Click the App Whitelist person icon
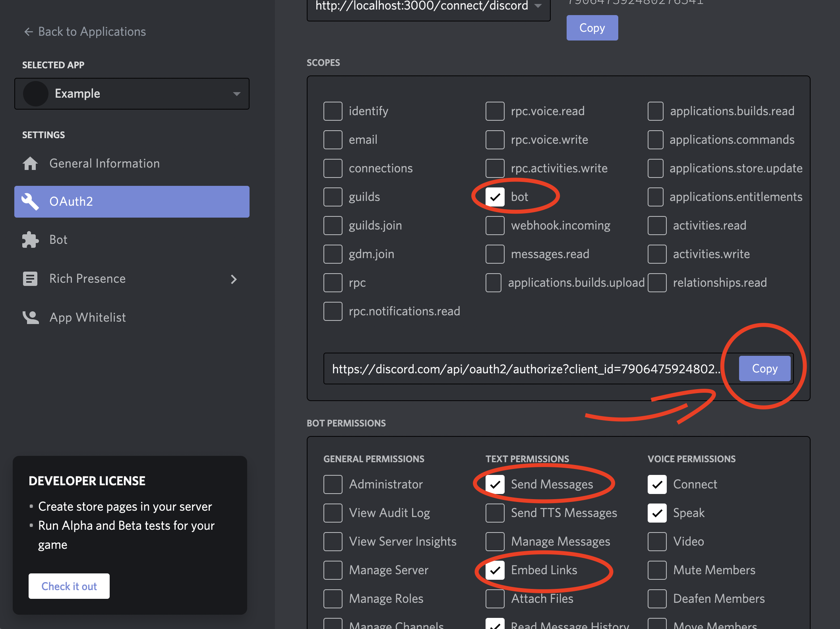This screenshot has height=629, width=840. pyautogui.click(x=31, y=317)
